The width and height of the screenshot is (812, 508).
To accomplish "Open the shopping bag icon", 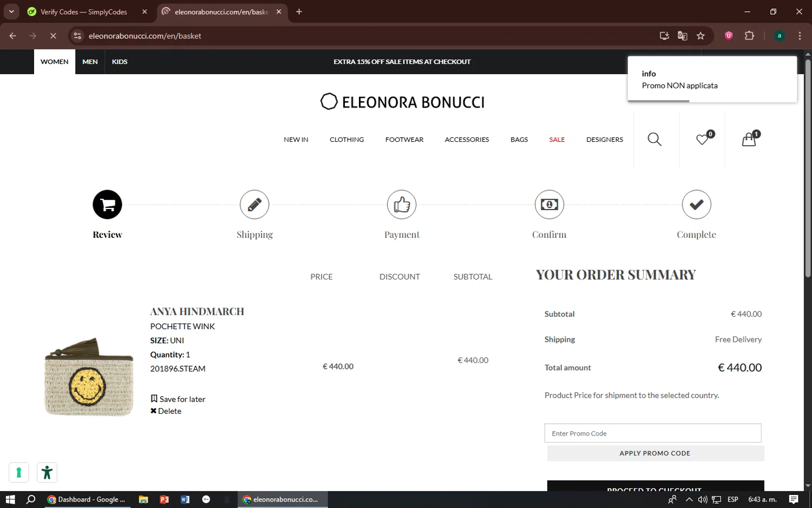I will tap(749, 140).
